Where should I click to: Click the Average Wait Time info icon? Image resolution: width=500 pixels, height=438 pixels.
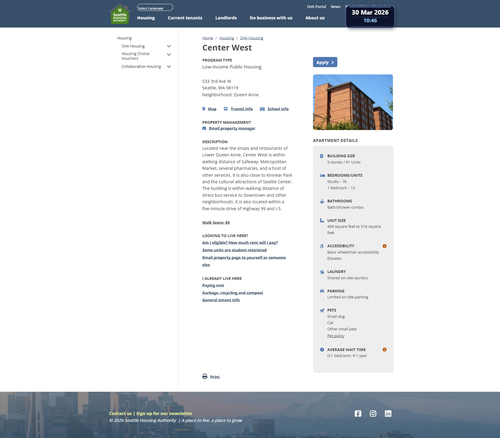(x=384, y=350)
